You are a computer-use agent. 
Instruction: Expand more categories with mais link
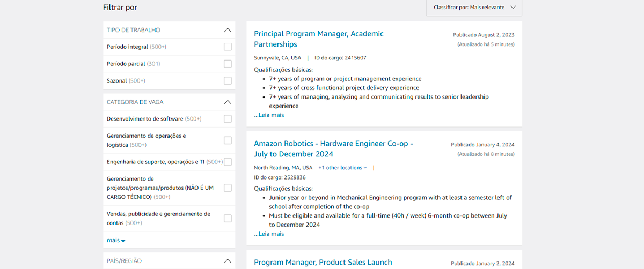[116, 240]
